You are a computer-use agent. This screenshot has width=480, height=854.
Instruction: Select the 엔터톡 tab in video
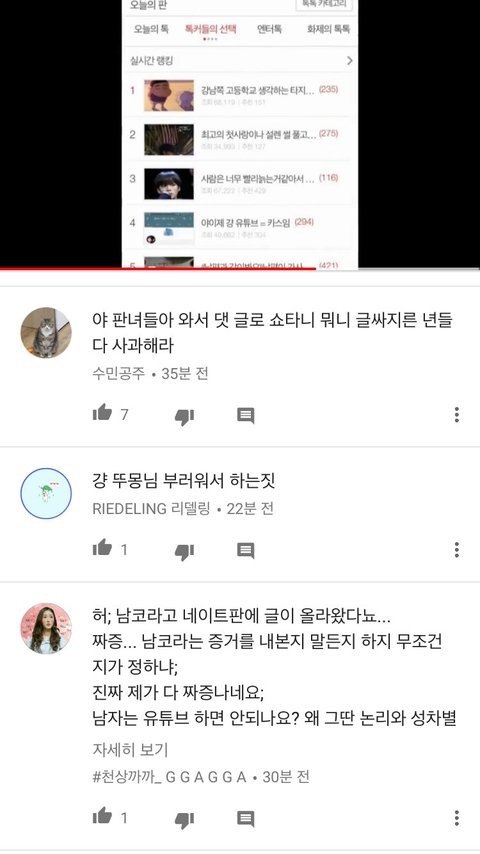(x=269, y=29)
